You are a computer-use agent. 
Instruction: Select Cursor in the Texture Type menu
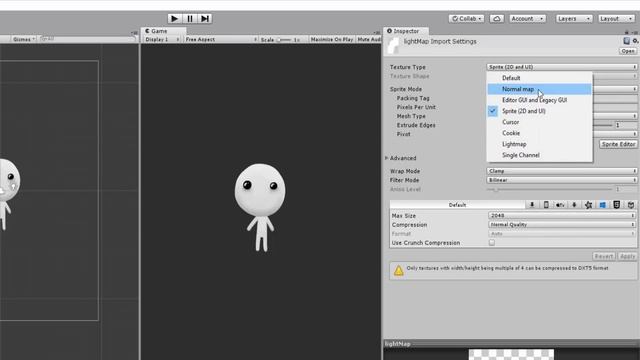(540, 122)
